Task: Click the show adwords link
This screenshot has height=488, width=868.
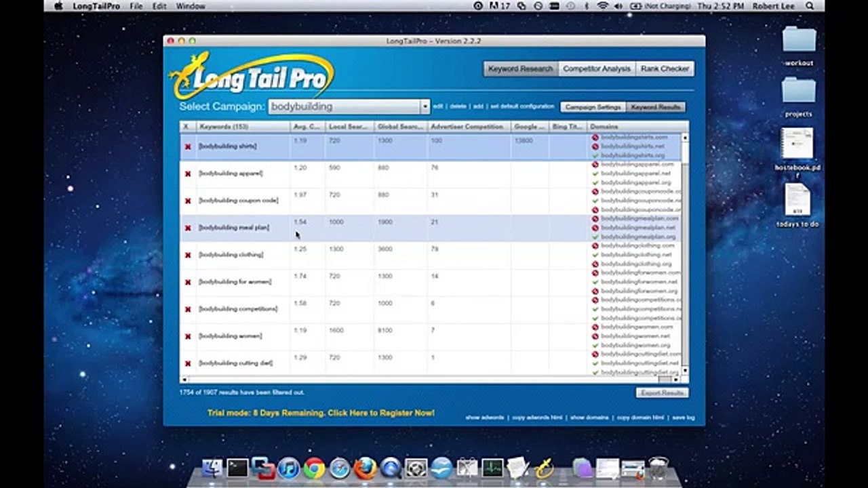Action: [484, 418]
